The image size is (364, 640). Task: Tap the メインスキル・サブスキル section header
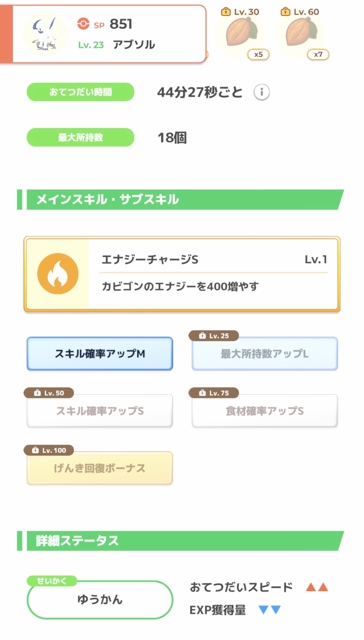pos(181,200)
